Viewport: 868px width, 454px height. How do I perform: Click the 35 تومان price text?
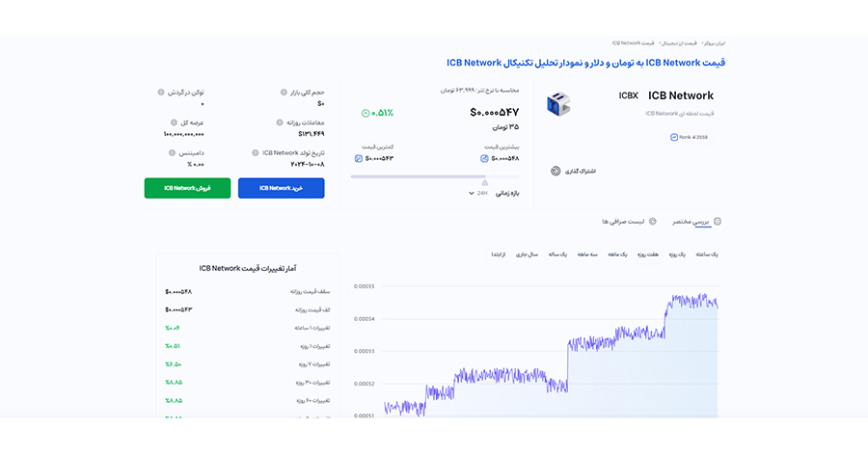point(506,127)
